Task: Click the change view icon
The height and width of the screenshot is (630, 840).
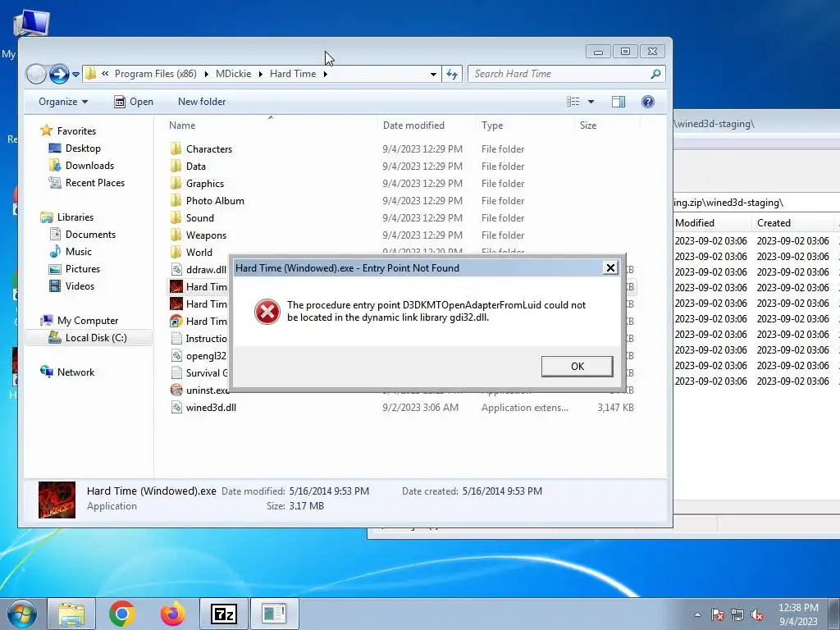Action: (573, 102)
